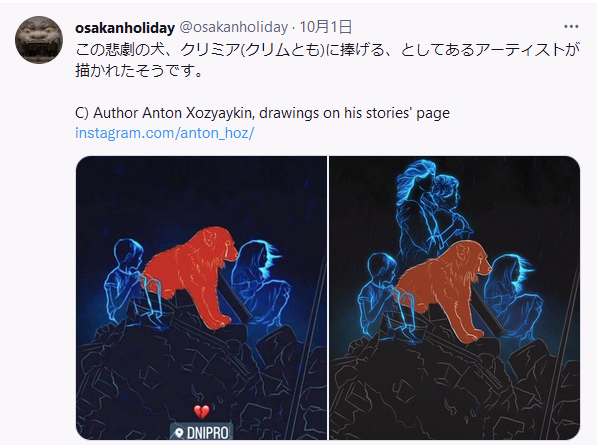Open the tweet via the 10月1日 date
Viewport: 597px width, 445px height.
(326, 27)
